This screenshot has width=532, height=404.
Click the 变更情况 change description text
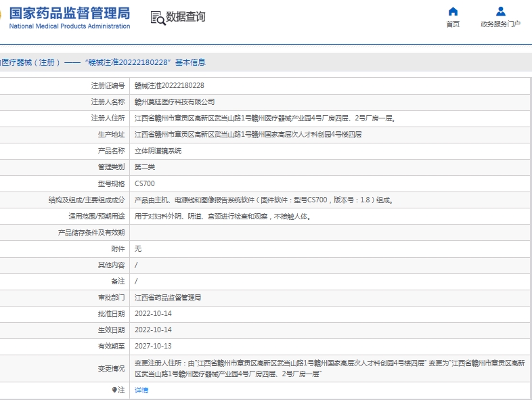coord(330,368)
